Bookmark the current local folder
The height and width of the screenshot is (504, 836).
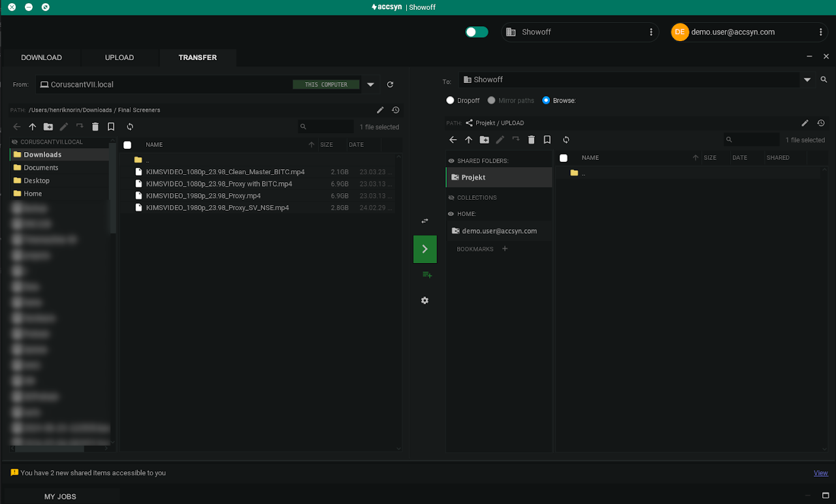click(x=111, y=127)
